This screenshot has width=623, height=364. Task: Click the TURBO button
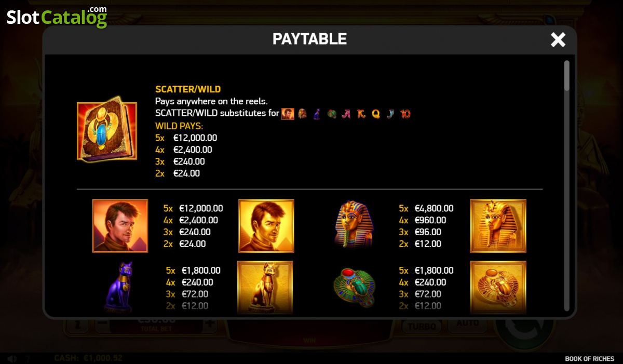421,326
